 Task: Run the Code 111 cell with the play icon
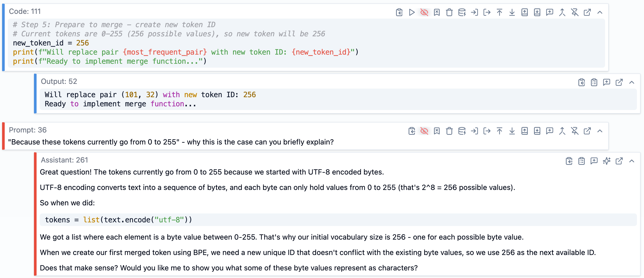[x=412, y=12]
